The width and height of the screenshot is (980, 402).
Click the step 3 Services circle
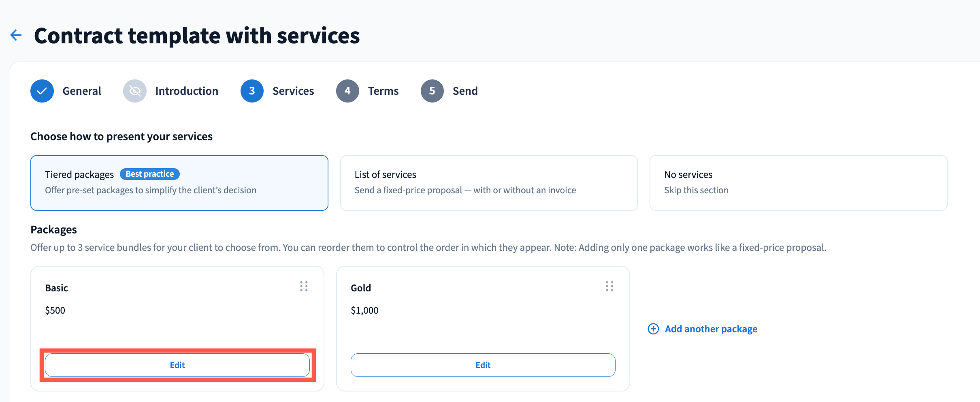pos(252,91)
